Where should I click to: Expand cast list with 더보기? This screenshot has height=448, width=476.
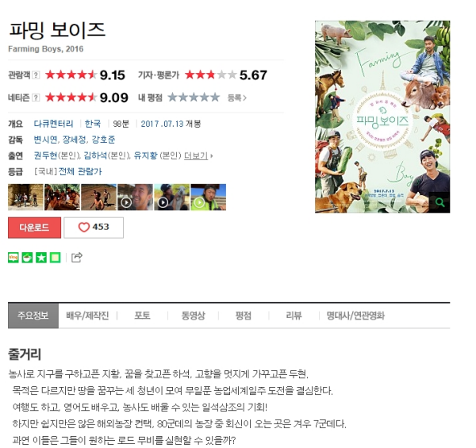(198, 156)
